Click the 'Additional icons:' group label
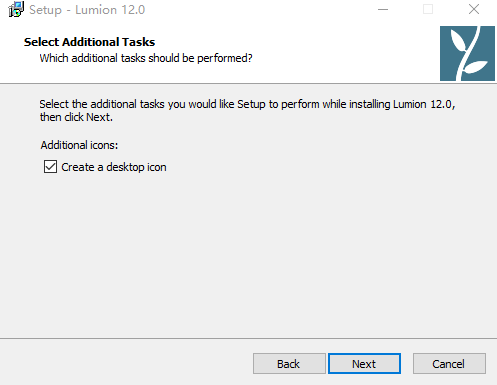The width and height of the screenshot is (497, 385). tap(79, 145)
